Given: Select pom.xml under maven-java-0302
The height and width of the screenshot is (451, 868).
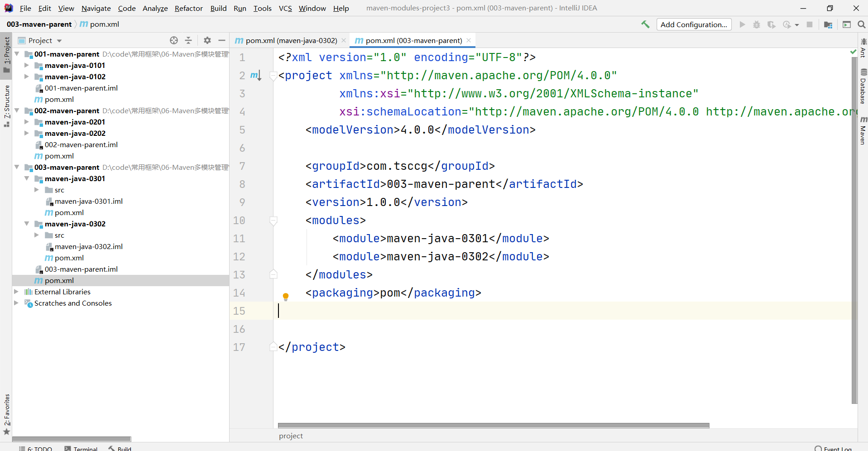Looking at the screenshot, I should click(x=69, y=258).
